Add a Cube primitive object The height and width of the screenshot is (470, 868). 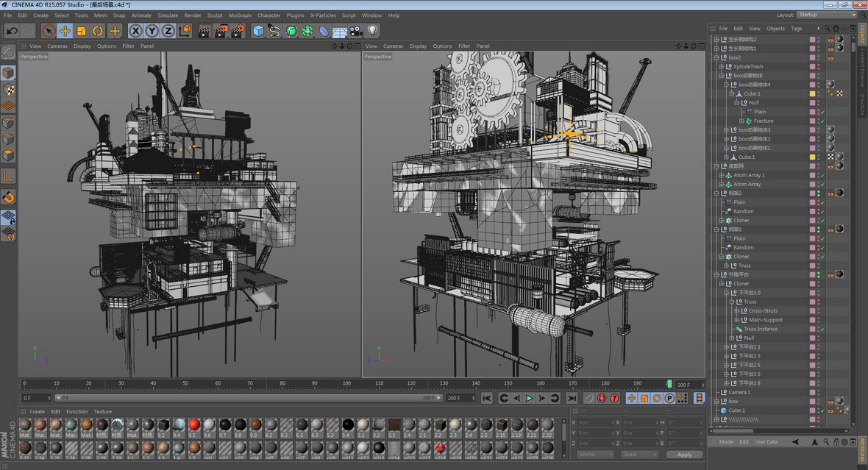coord(258,31)
